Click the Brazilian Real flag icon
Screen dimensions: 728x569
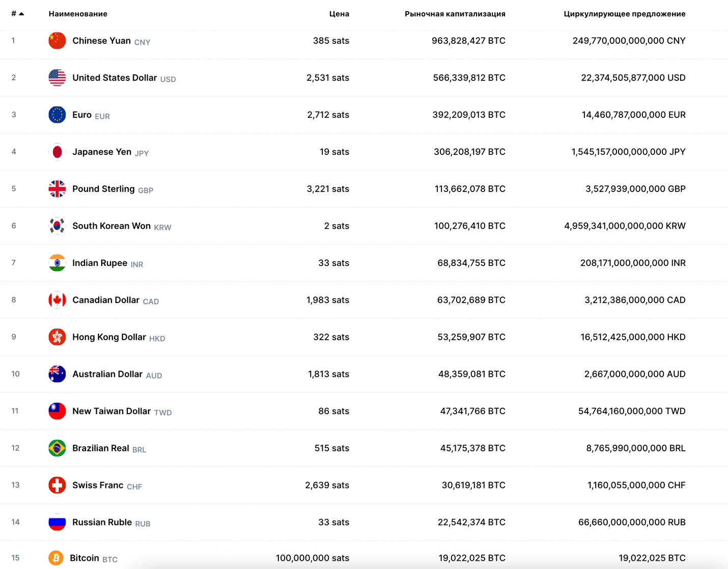pyautogui.click(x=57, y=448)
